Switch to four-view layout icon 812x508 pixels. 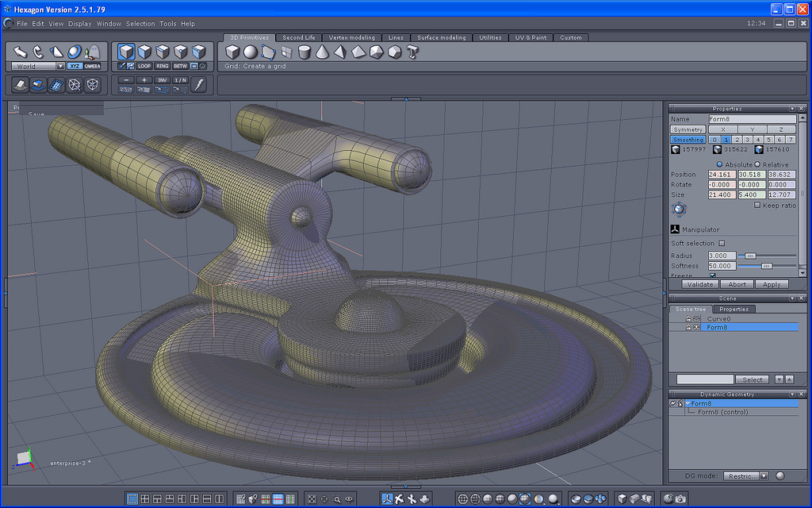145,499
